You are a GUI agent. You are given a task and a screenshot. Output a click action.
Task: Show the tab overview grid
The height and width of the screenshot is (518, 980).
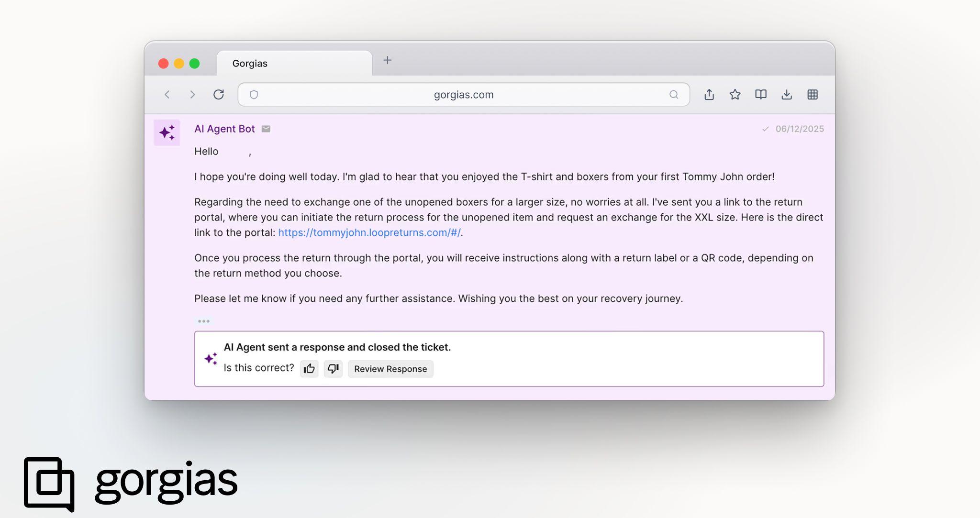(813, 95)
